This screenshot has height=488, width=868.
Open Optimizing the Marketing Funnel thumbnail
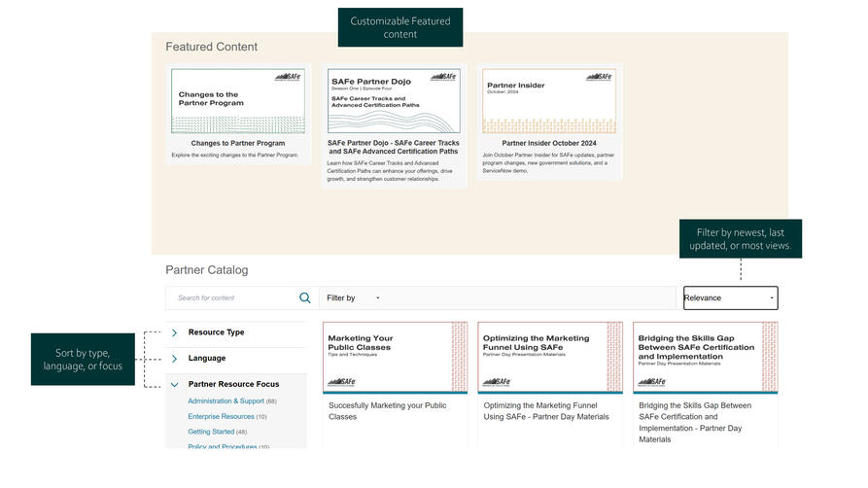point(549,357)
